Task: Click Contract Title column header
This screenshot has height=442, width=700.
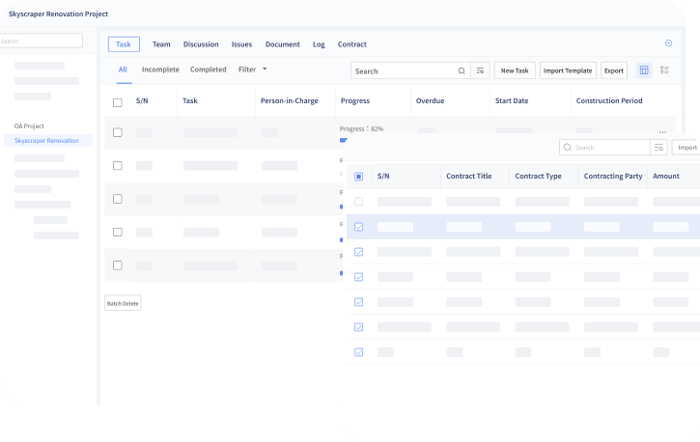Action: 469,176
